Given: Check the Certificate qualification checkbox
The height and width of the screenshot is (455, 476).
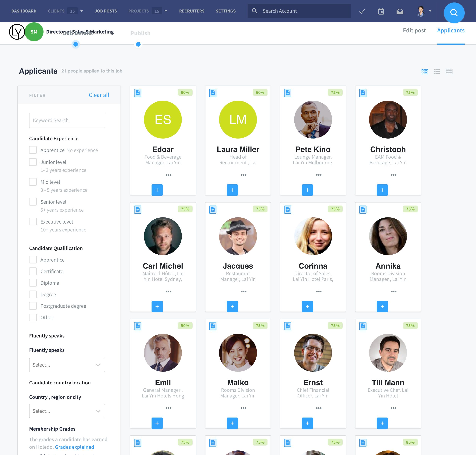Looking at the screenshot, I should (33, 271).
